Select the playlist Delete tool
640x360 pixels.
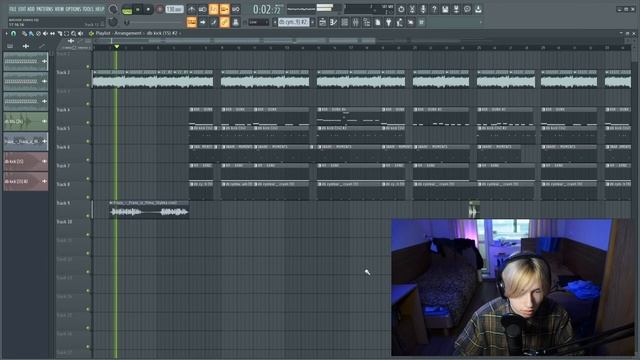coord(38,33)
